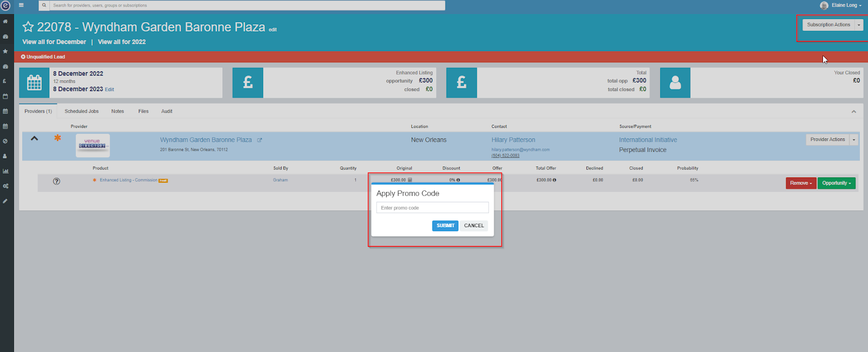Click the calendar tile icon beside 8 December 2022
This screenshot has width=868, height=352.
point(34,83)
